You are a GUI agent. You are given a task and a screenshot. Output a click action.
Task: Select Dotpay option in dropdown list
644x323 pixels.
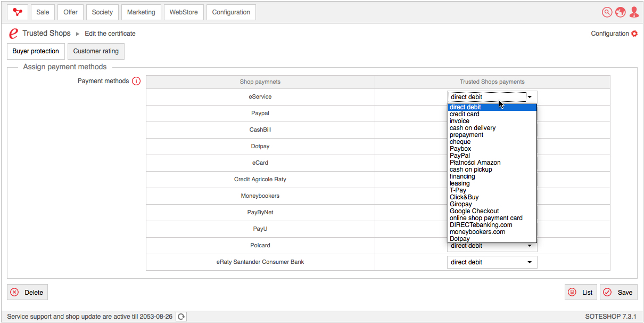click(492, 239)
